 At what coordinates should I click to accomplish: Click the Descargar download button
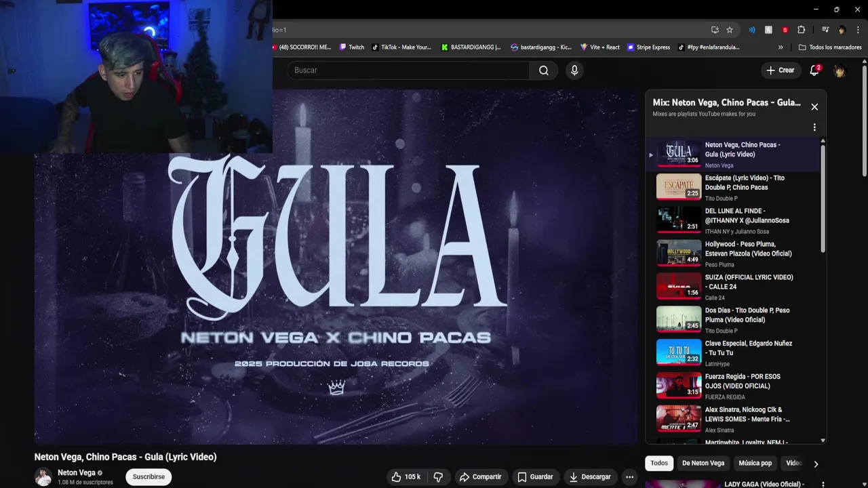(590, 477)
